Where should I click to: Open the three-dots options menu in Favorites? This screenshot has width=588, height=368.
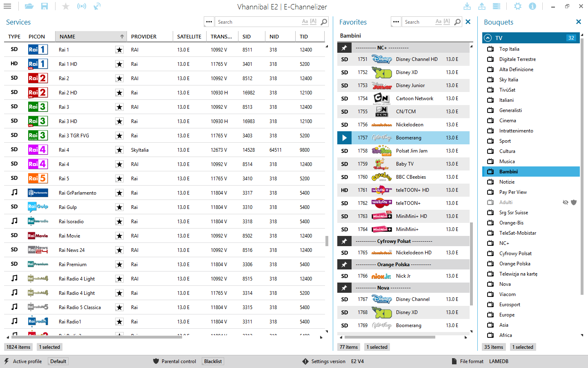pyautogui.click(x=396, y=22)
